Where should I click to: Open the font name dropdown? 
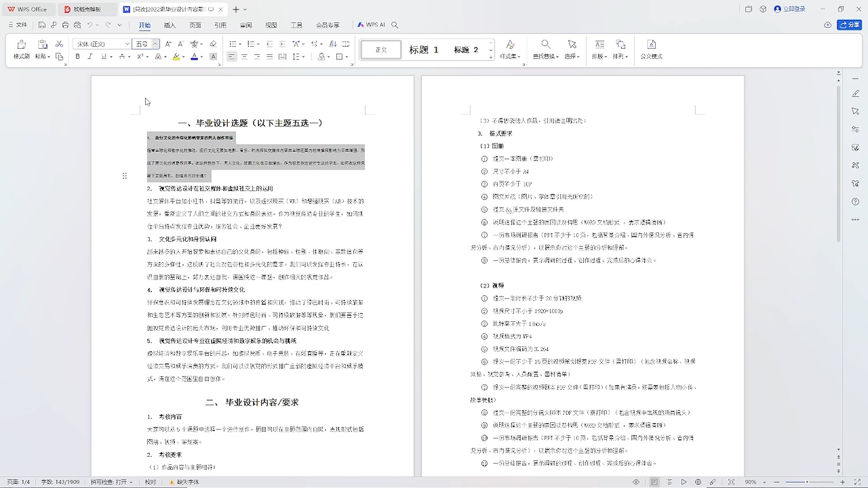(x=127, y=44)
